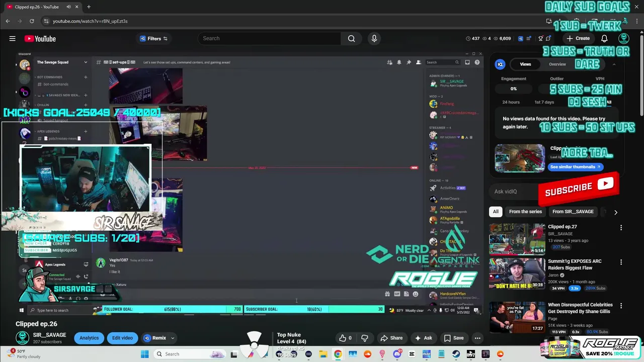Open Discord from the taskbar
This screenshot has width=644, height=362.
(397, 354)
